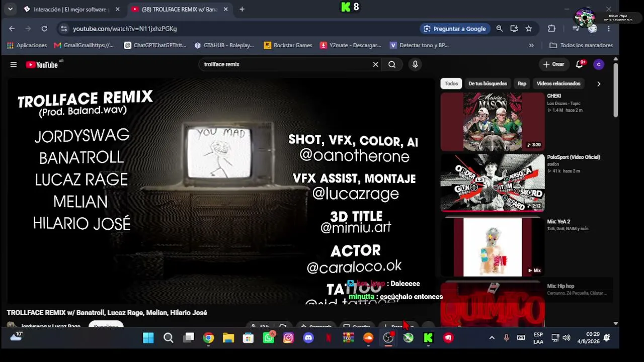This screenshot has height=362, width=644.
Task: Select the 'Rap' filter chip
Action: coord(522,83)
